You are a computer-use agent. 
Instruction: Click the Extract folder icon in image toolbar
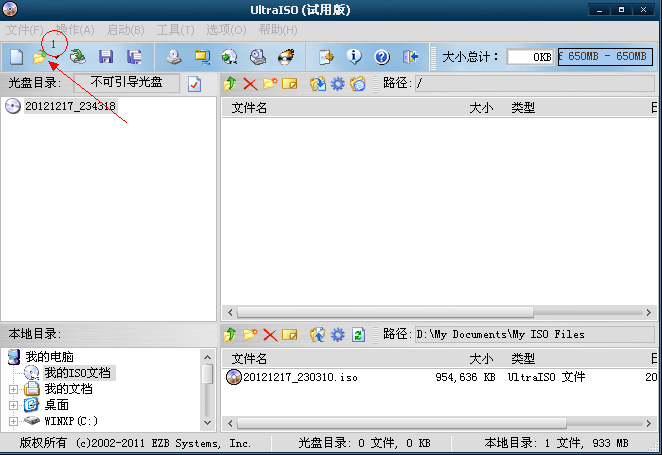[318, 84]
